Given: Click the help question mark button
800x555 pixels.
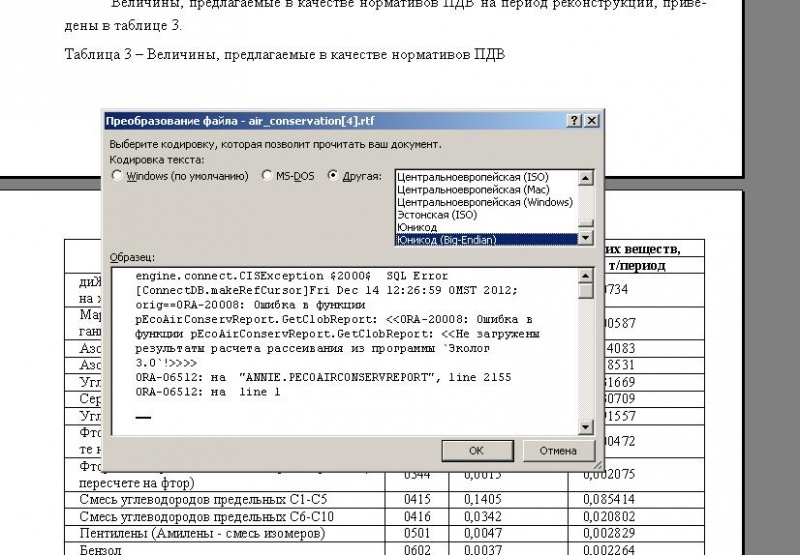Looking at the screenshot, I should [x=575, y=120].
